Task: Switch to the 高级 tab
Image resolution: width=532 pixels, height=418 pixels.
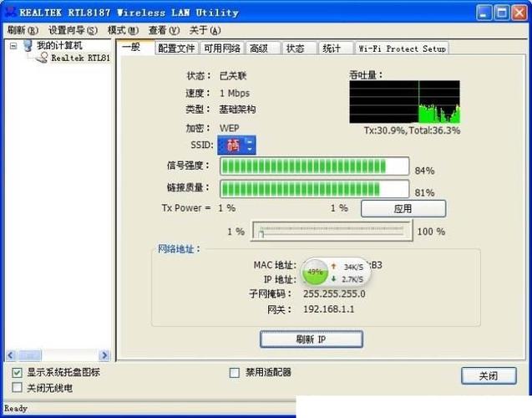Action: (x=262, y=48)
